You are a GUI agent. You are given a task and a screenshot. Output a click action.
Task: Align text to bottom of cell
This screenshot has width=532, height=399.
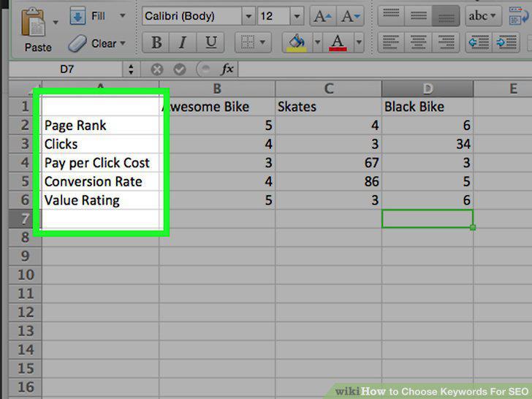click(446, 16)
